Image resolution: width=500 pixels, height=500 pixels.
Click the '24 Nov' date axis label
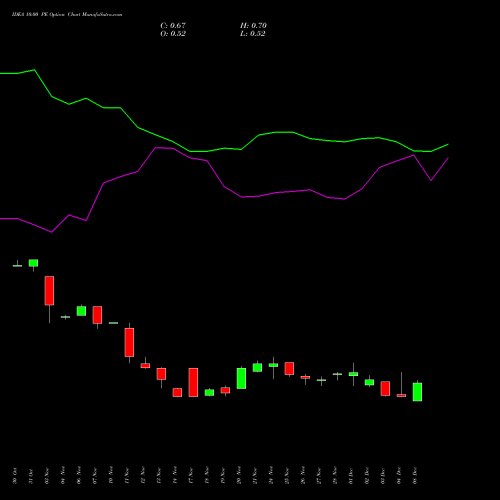pyautogui.click(x=271, y=476)
